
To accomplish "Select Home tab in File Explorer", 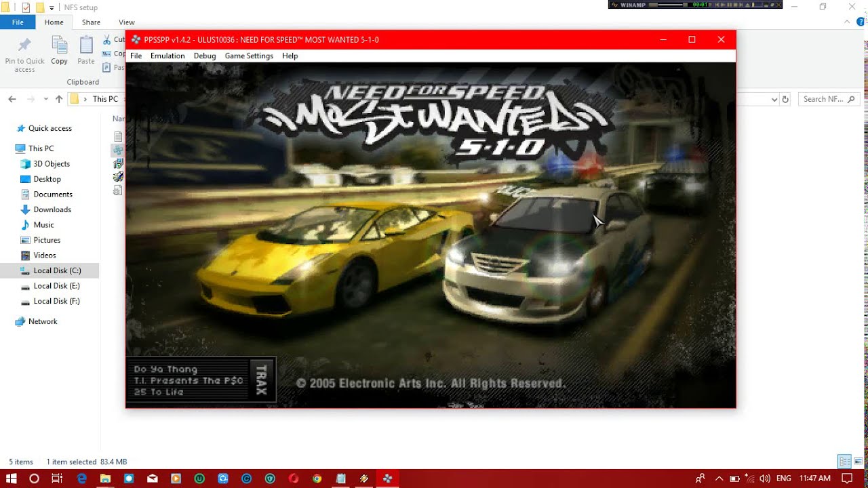I will coord(54,22).
